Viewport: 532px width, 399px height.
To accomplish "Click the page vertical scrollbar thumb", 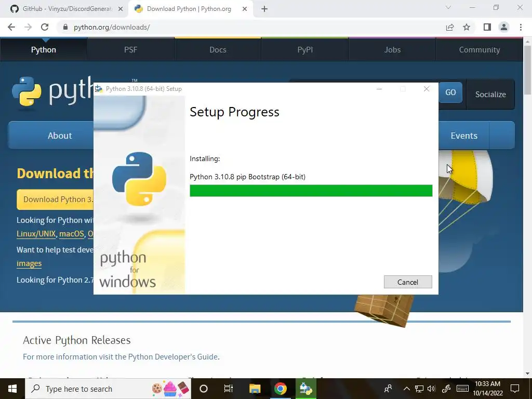I will [527, 70].
